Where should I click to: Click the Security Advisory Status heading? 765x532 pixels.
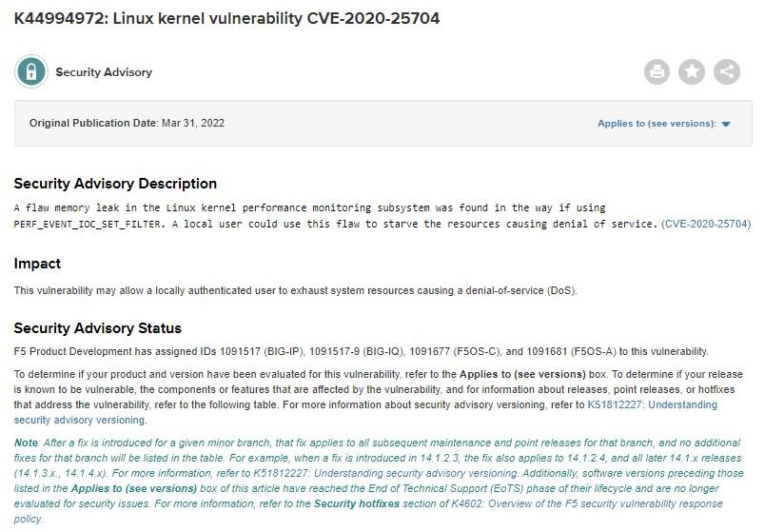coord(97,328)
